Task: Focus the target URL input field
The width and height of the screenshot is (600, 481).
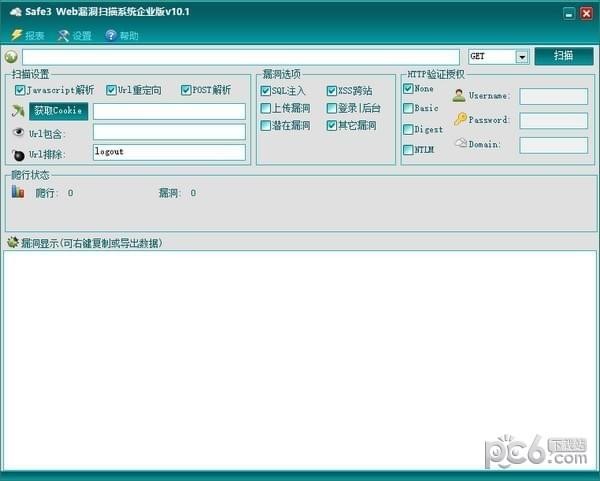Action: pos(241,57)
